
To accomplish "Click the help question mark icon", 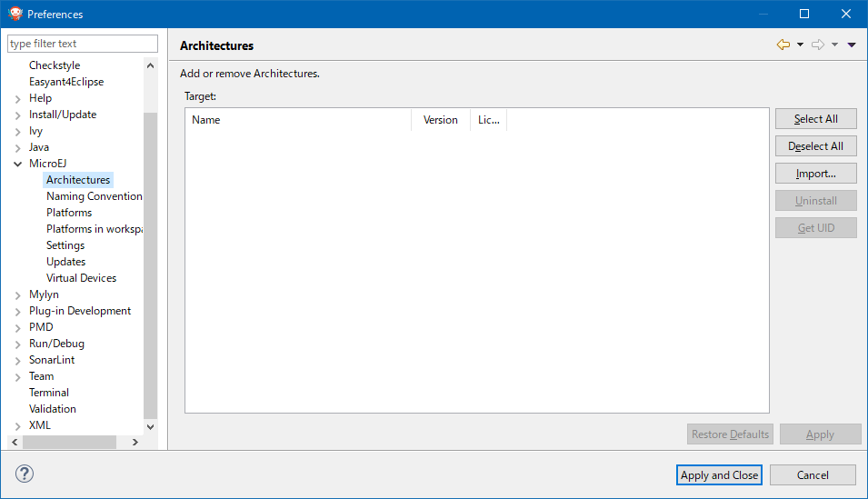I will (25, 474).
